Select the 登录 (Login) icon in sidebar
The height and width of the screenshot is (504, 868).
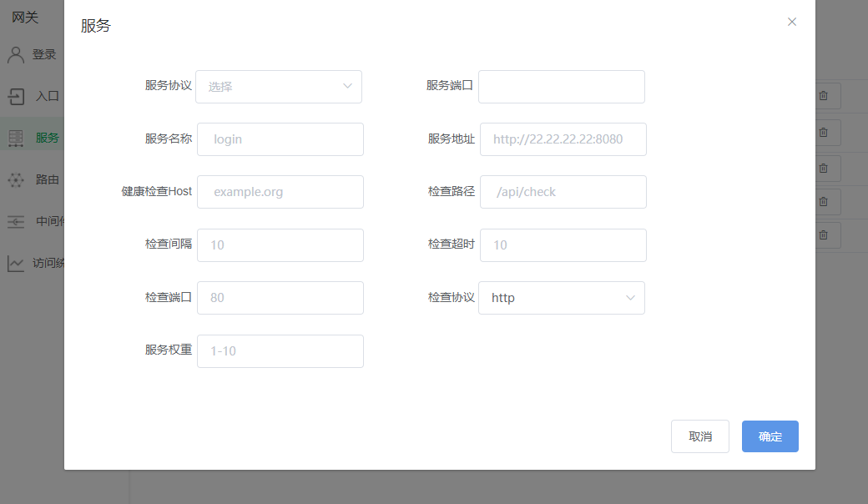coord(15,54)
